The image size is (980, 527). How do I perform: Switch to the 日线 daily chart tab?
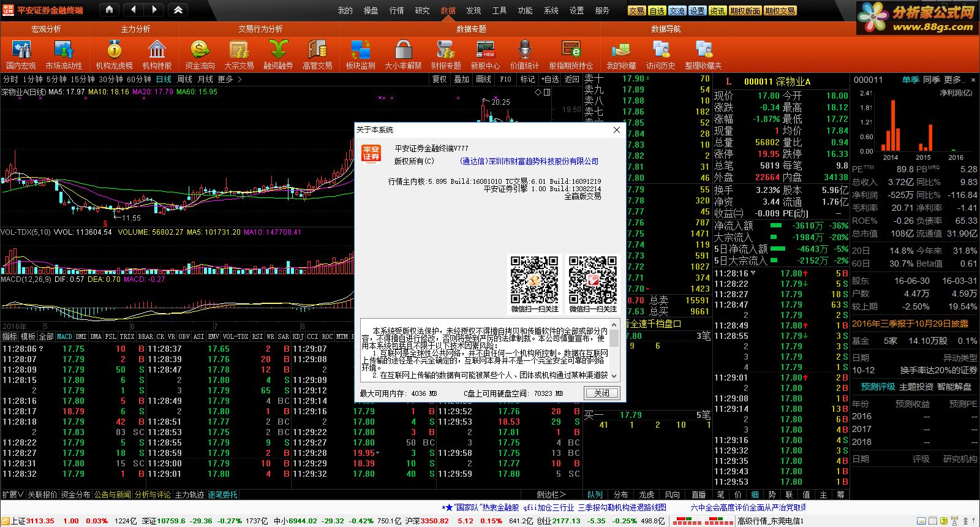pyautogui.click(x=164, y=79)
